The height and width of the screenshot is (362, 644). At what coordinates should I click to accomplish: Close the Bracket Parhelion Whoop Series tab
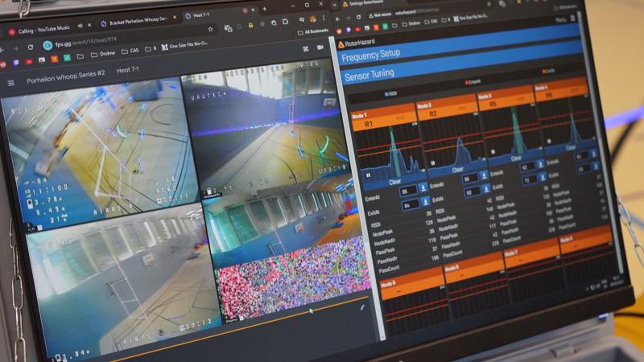click(x=175, y=17)
